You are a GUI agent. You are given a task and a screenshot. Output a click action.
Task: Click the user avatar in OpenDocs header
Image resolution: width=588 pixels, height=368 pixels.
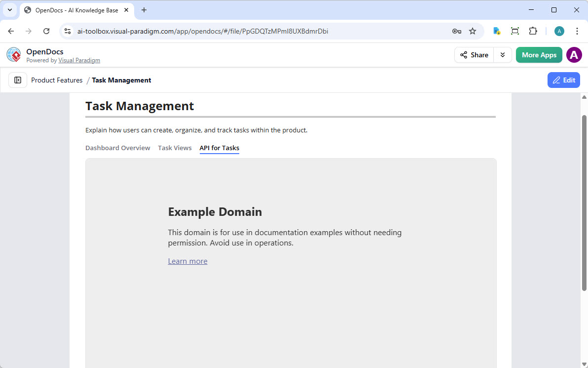click(574, 55)
